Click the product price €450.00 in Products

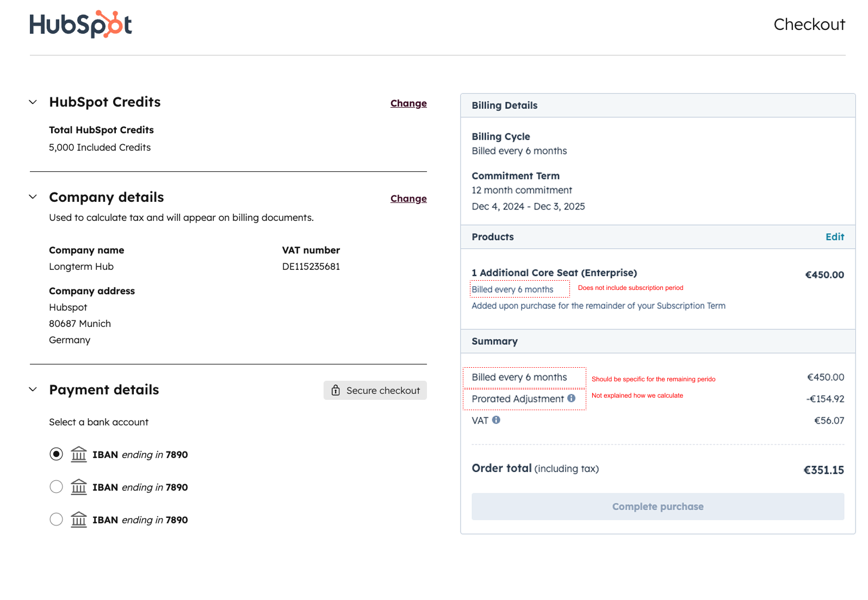pyautogui.click(x=824, y=275)
